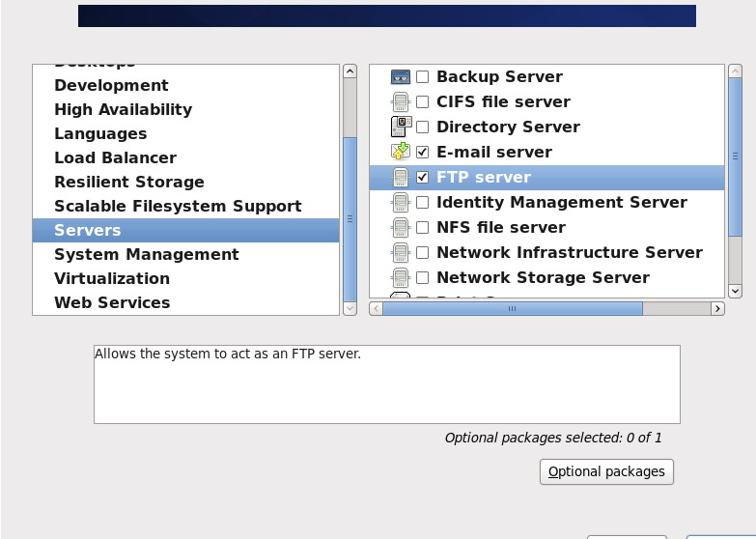
Task: Click the Identity Management Server icon
Action: tap(400, 202)
